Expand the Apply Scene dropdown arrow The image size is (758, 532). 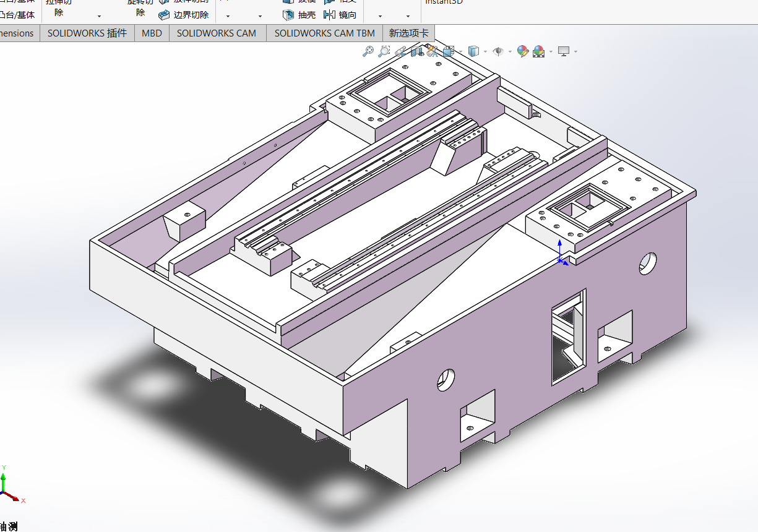click(x=551, y=52)
